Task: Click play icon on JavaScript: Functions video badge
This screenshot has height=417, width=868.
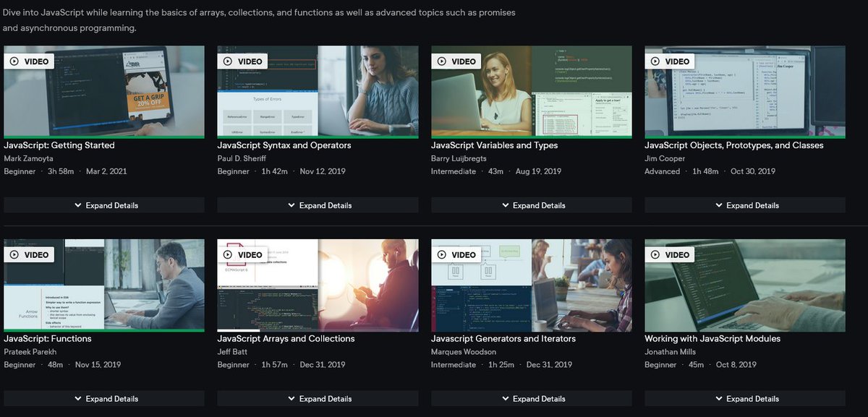Action: pyautogui.click(x=14, y=254)
